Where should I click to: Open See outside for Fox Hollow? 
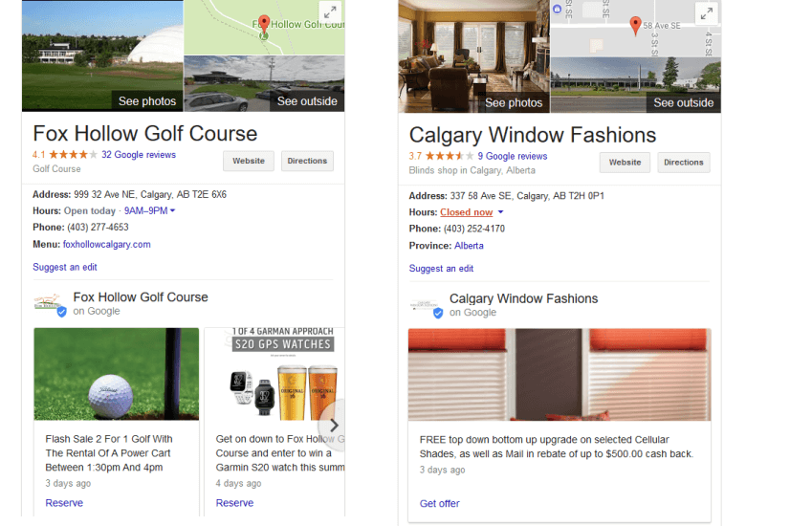pos(307,101)
